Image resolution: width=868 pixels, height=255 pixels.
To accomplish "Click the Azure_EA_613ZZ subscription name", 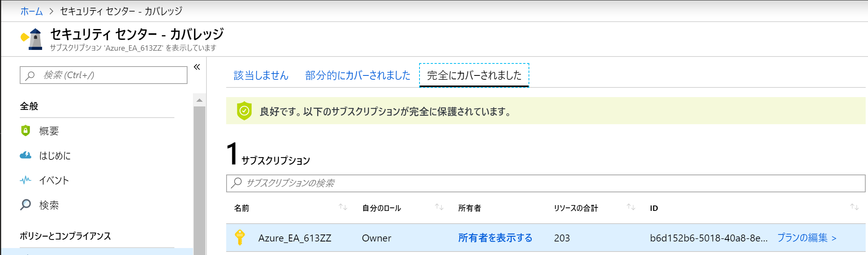I will pos(295,238).
